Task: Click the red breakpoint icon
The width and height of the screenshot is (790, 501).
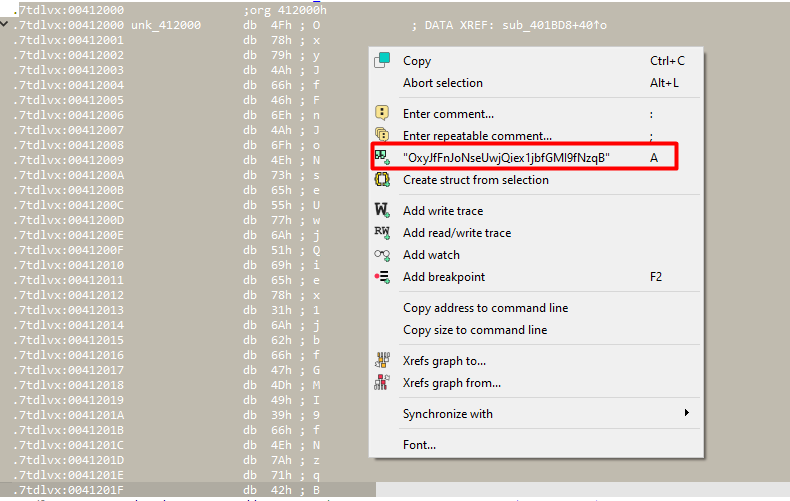Action: [x=382, y=277]
